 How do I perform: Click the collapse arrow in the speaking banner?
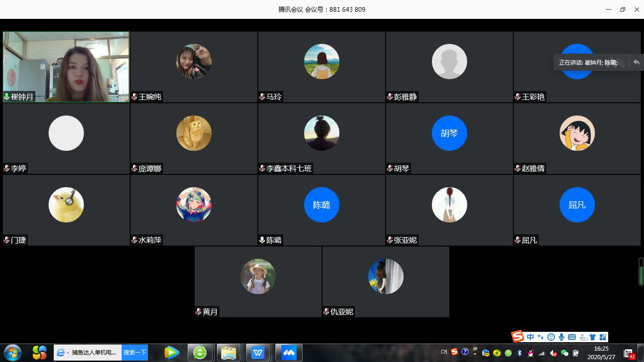click(636, 62)
